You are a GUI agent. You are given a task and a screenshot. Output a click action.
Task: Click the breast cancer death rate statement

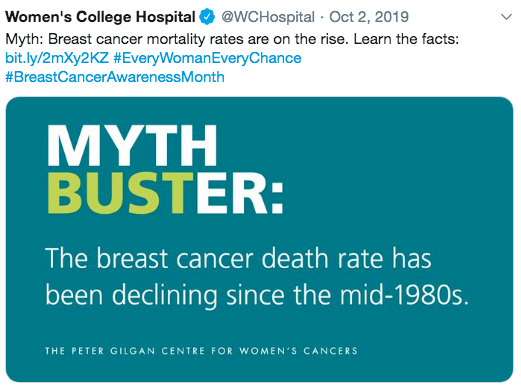(257, 277)
